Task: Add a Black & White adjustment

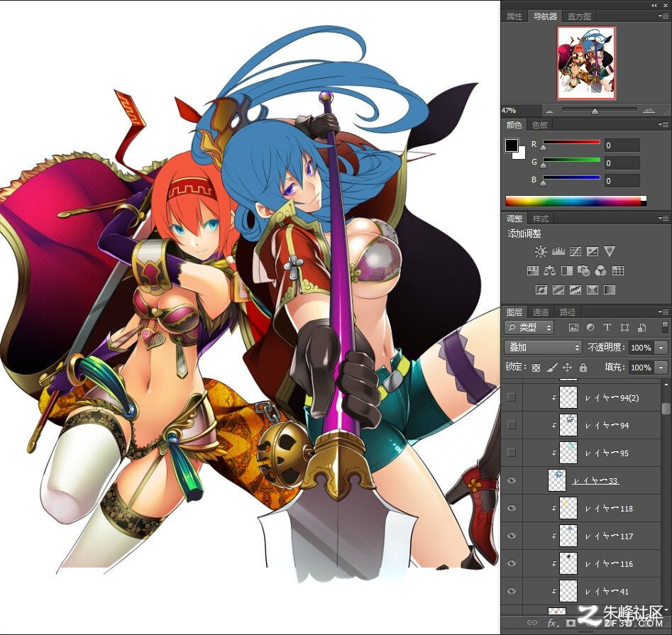Action: [x=566, y=271]
